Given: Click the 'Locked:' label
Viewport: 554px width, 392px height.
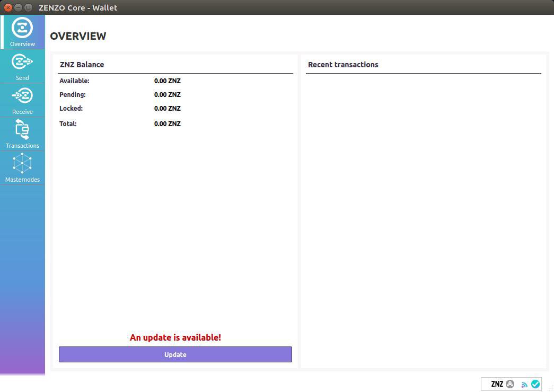Looking at the screenshot, I should [71, 109].
